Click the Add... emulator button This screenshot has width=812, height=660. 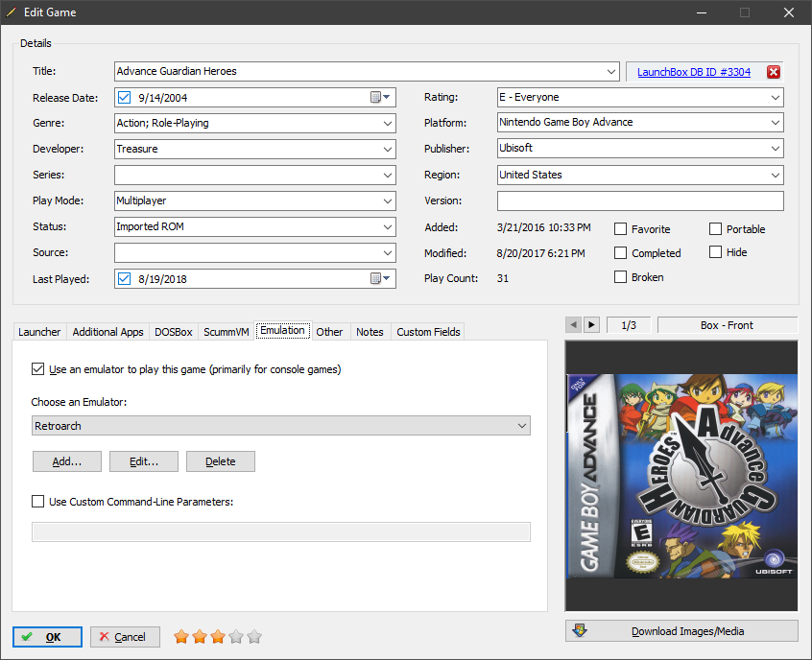(x=67, y=461)
